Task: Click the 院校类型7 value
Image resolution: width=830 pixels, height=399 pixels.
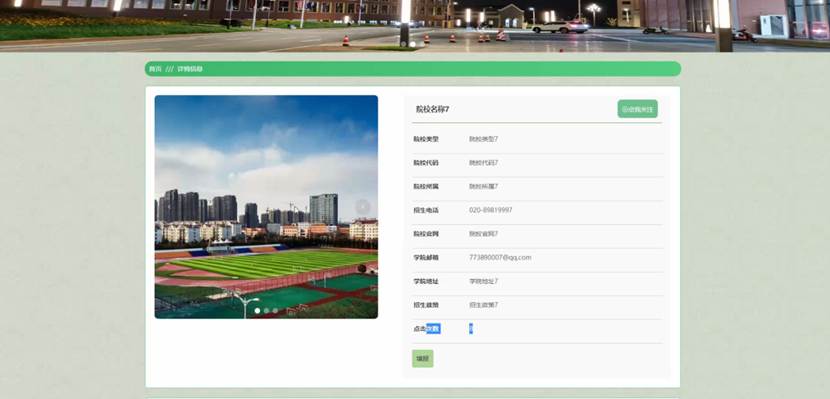Action: point(483,139)
